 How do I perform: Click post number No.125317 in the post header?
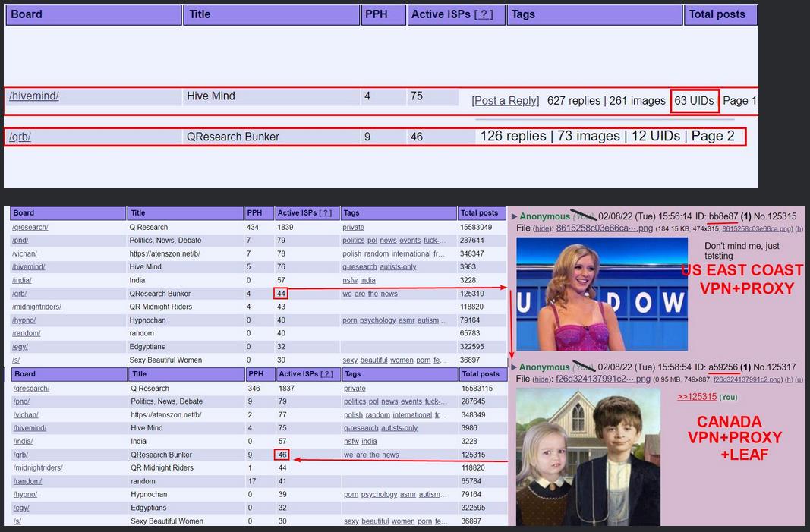[774, 367]
